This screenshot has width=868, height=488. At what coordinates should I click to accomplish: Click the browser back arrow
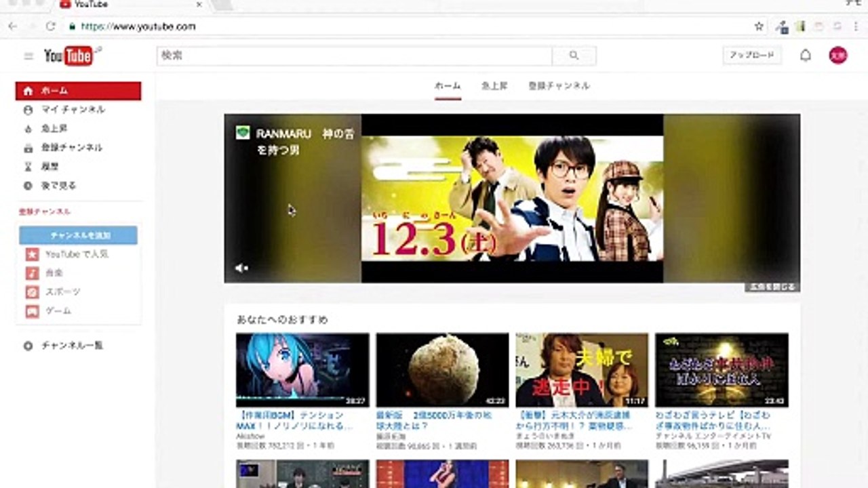coord(13,26)
